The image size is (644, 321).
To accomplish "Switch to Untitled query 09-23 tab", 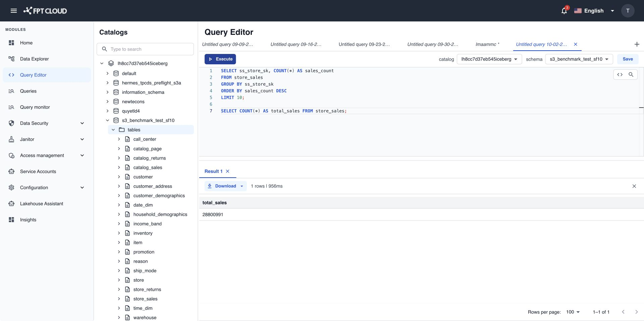I will tap(364, 44).
